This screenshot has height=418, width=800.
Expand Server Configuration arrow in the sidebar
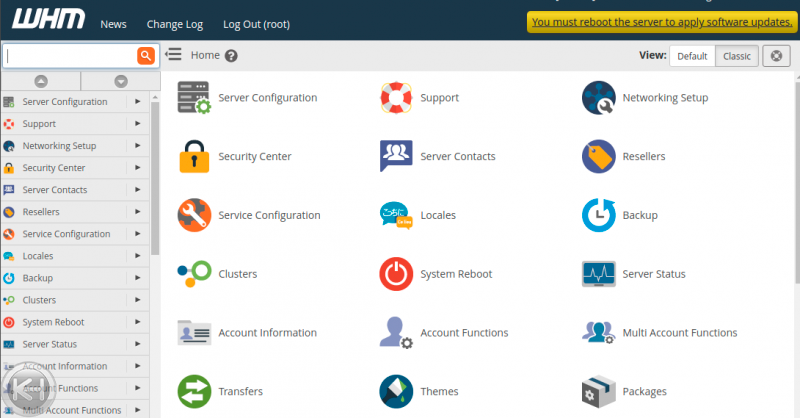tap(138, 102)
